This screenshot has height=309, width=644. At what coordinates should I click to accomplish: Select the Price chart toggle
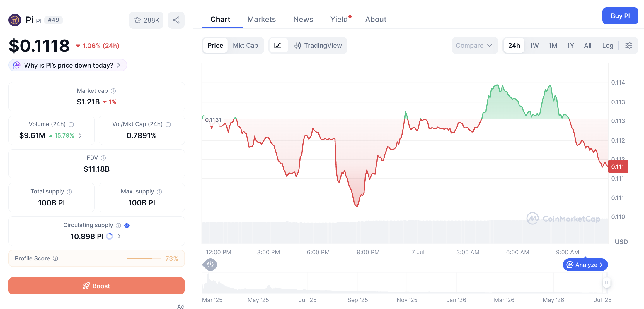pyautogui.click(x=215, y=45)
